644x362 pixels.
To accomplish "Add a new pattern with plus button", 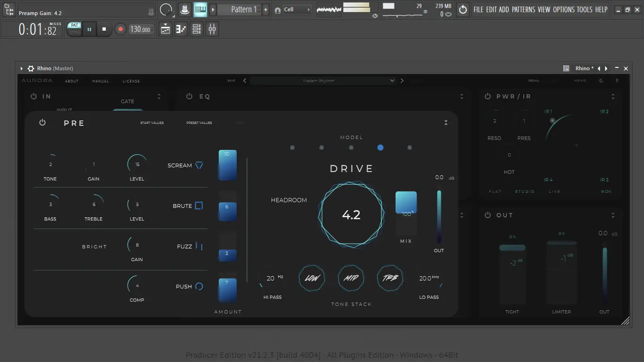I will (x=265, y=9).
